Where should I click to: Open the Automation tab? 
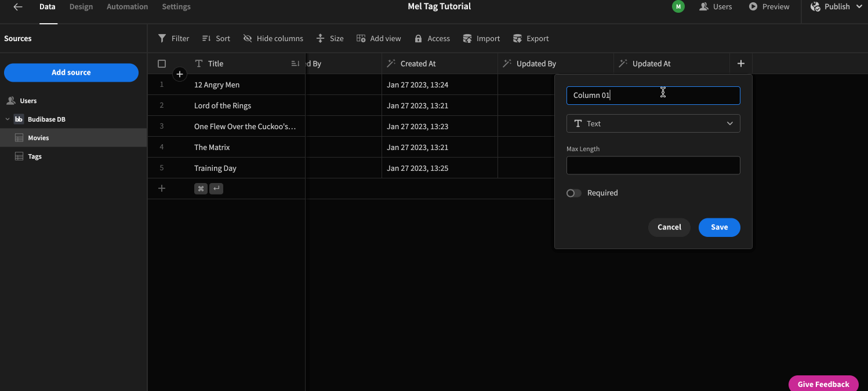(x=127, y=6)
